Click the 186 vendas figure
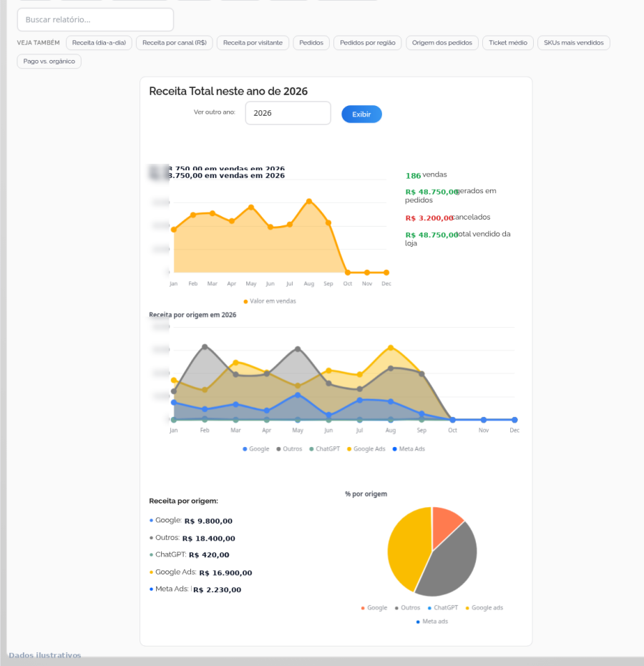The image size is (644, 666). tap(426, 175)
